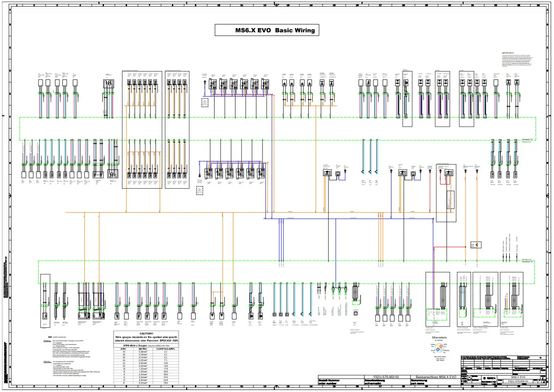Click the ECU Connector A label on the right edge
The height and width of the screenshot is (392, 554).
click(528, 138)
